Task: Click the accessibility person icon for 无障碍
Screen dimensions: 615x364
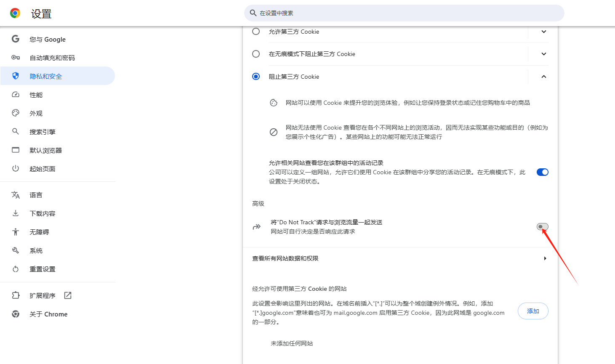Action: (x=16, y=232)
